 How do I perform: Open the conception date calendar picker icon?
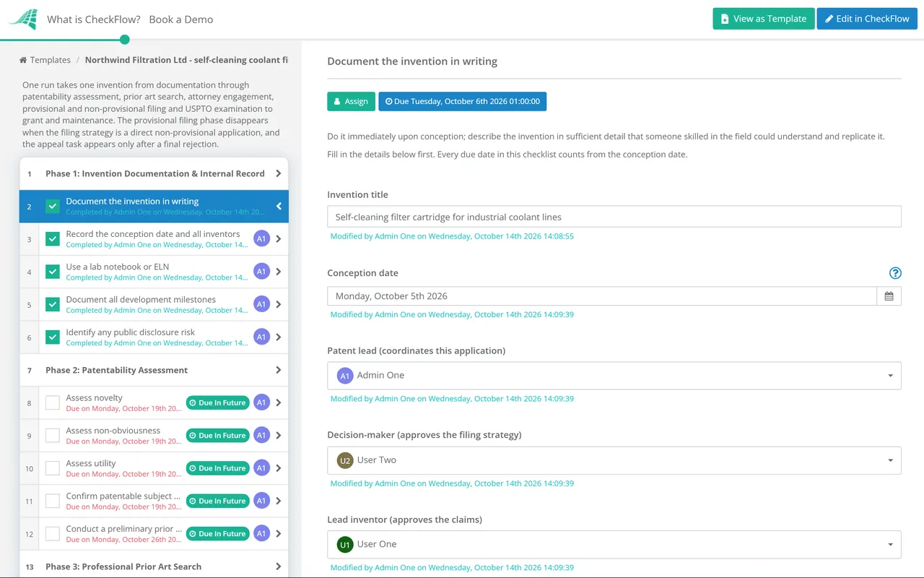(x=889, y=296)
